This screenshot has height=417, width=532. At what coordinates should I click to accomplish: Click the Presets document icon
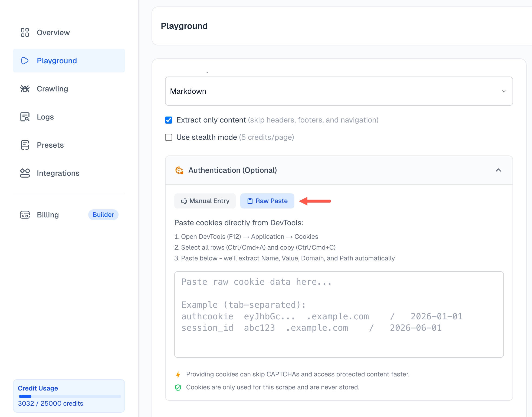(x=25, y=145)
